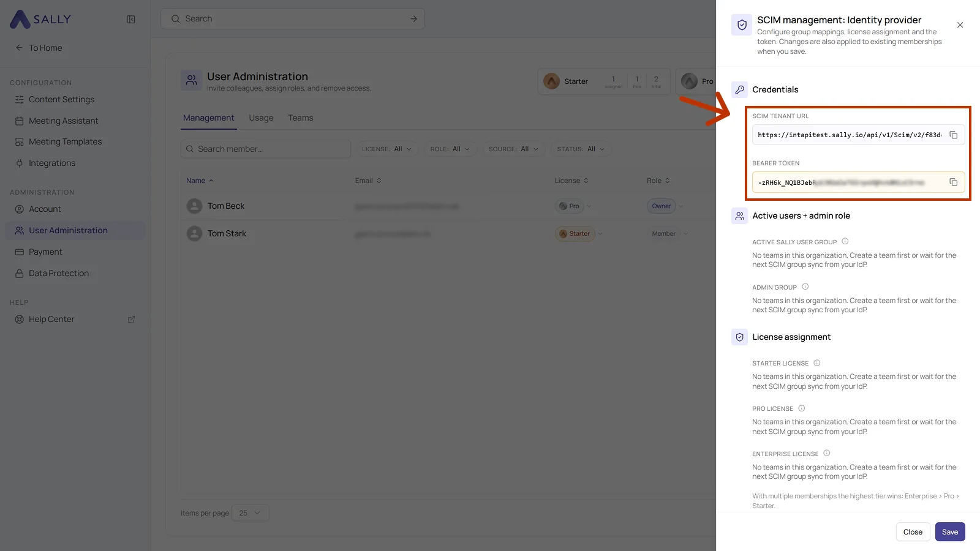Click the external link icon beside Help Center
Image resolution: width=980 pixels, height=551 pixels.
[x=131, y=319]
